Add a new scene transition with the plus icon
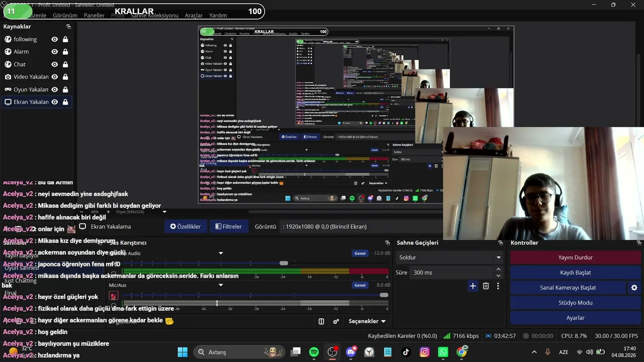This screenshot has width=644, height=362. [472, 286]
